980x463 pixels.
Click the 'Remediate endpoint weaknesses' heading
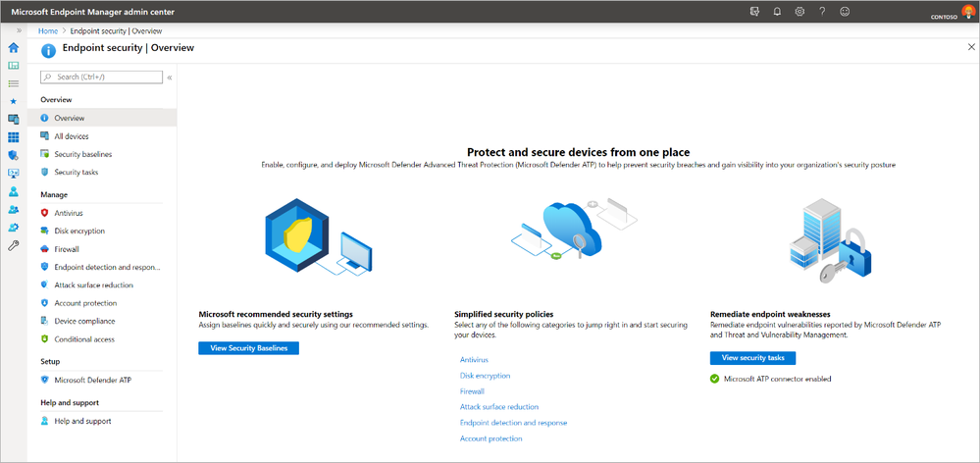tap(770, 314)
